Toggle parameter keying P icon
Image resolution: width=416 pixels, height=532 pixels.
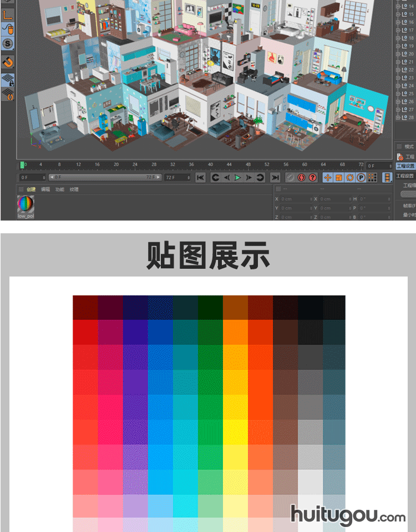[x=361, y=177]
